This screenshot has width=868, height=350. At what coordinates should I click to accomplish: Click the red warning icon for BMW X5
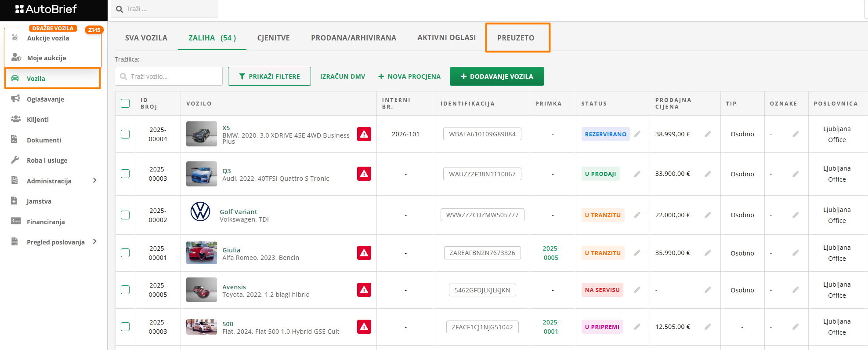[364, 134]
